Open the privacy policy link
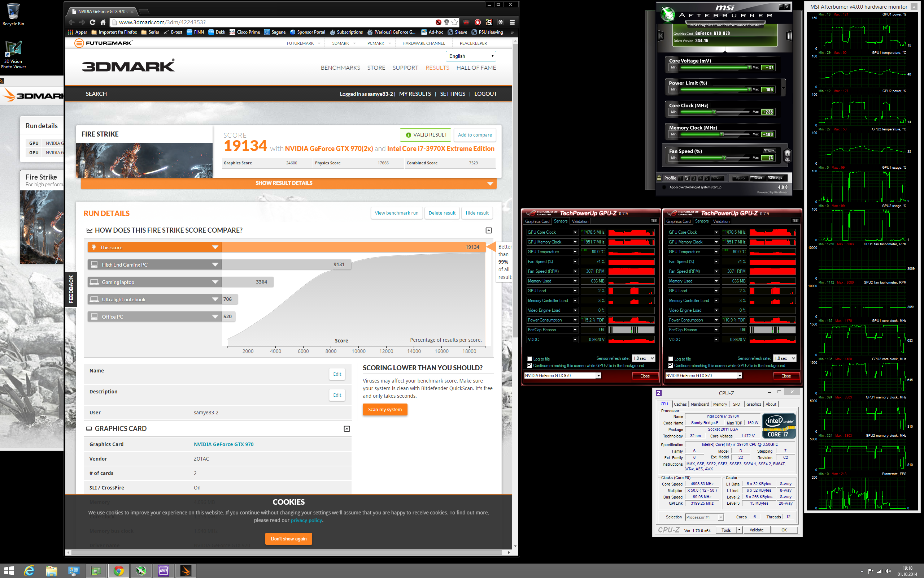 [306, 520]
